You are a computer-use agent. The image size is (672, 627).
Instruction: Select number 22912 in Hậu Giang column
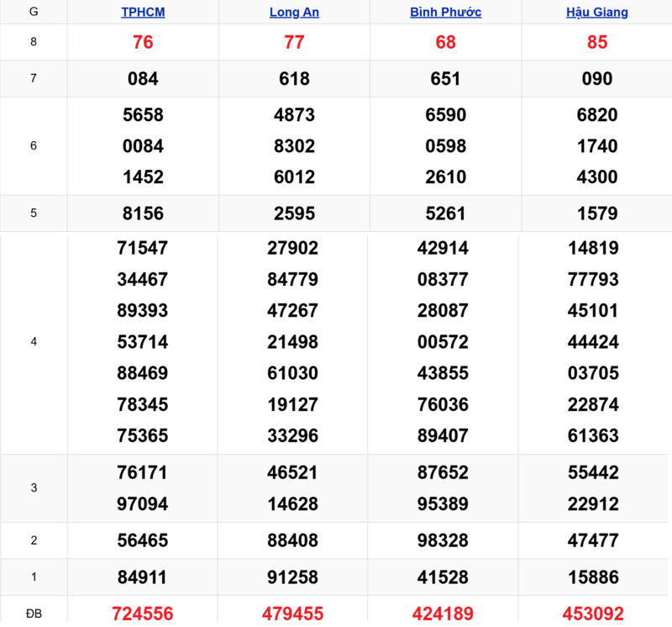(597, 504)
